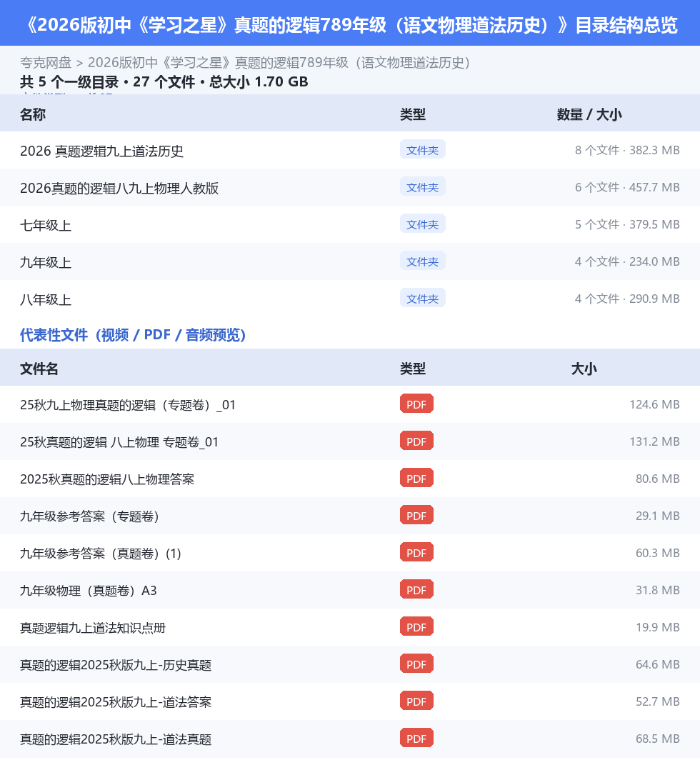
Task: Select file 25秋真题的逻辑 八上物理 专题卷_01
Action: point(119,442)
